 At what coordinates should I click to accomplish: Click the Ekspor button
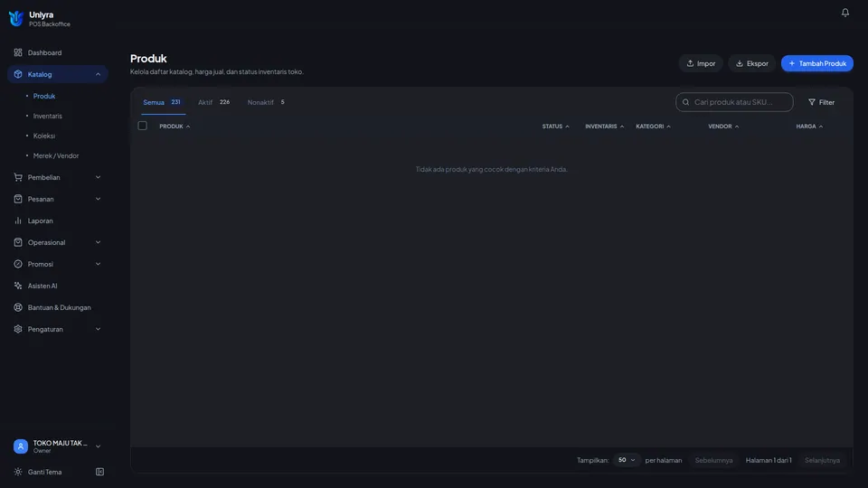tap(751, 63)
